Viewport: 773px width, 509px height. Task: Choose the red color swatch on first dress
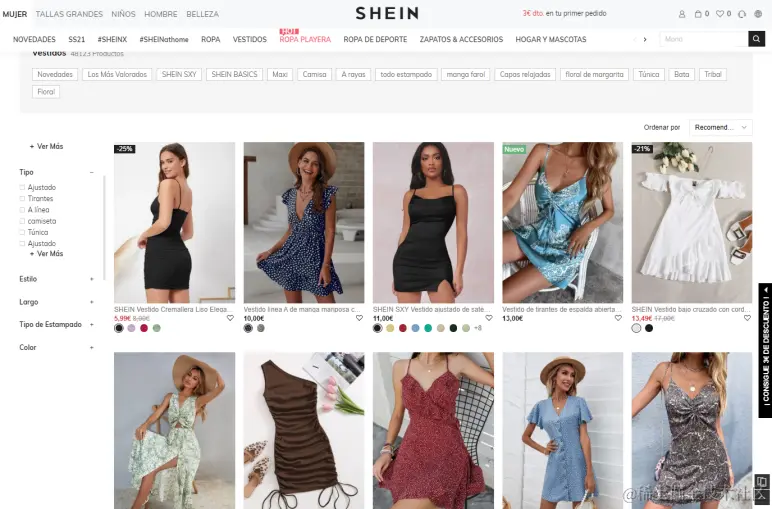pyautogui.click(x=144, y=328)
